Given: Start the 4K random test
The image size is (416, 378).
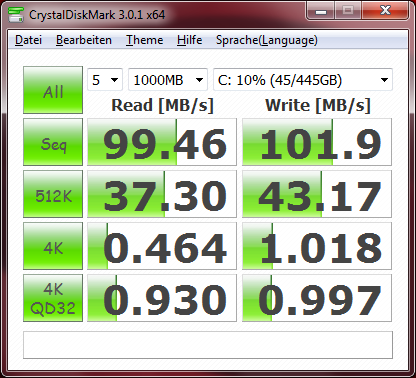Looking at the screenshot, I should point(53,246).
